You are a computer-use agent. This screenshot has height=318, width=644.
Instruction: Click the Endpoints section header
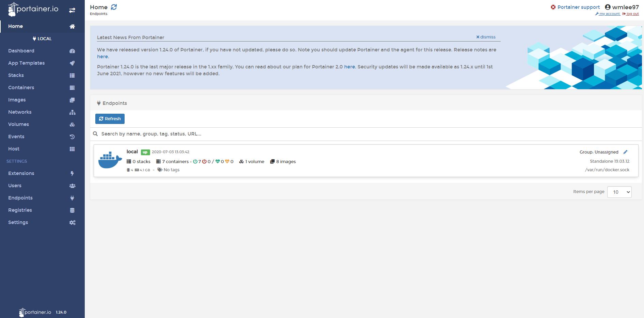(x=112, y=103)
